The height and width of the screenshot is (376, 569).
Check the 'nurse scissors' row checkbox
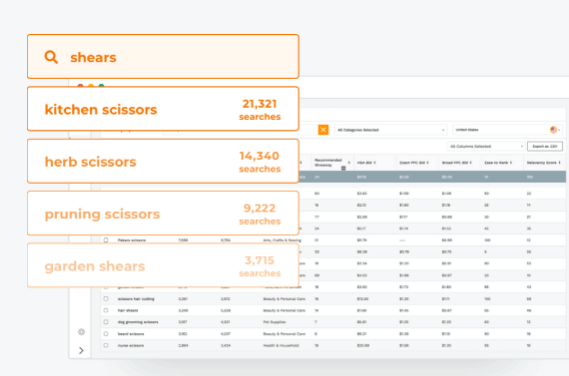click(106, 345)
